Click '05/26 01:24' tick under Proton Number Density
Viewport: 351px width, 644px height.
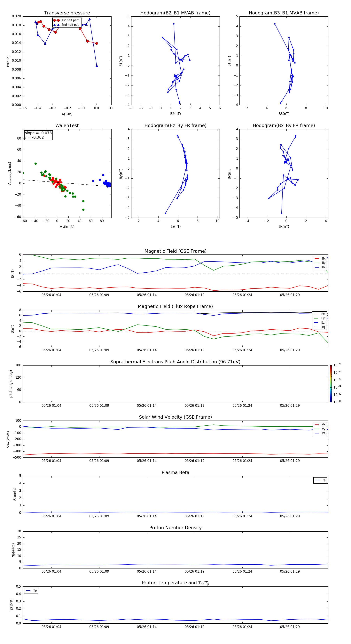tap(242, 571)
